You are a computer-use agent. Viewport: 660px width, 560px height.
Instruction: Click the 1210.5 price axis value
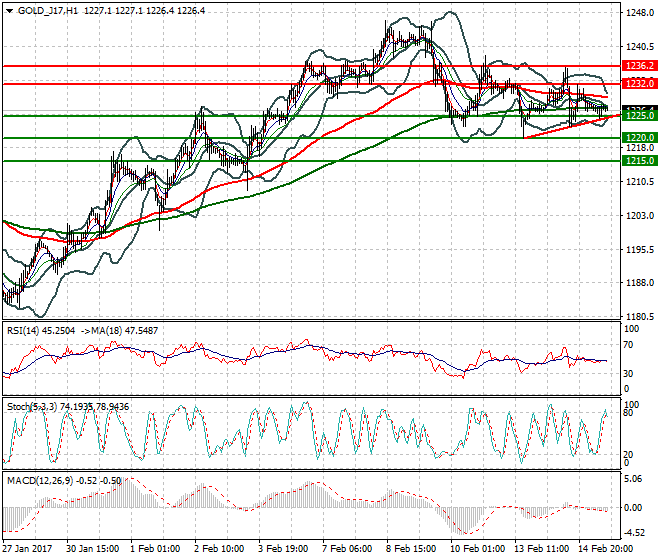(x=640, y=182)
